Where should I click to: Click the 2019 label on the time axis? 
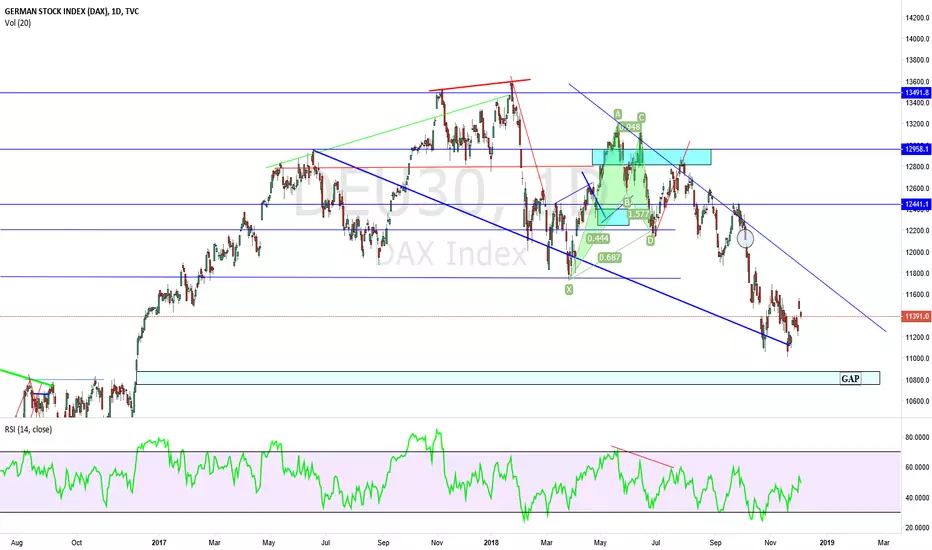coord(827,543)
